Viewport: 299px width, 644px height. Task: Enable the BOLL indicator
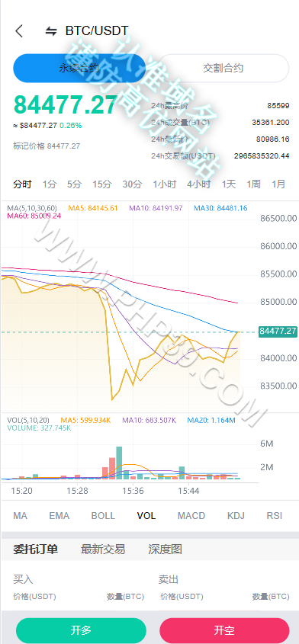click(x=103, y=516)
